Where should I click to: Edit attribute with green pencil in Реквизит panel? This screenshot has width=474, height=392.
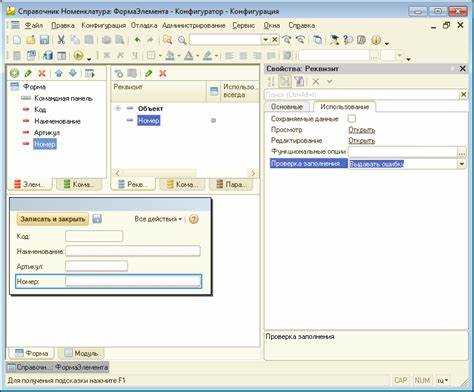(149, 73)
